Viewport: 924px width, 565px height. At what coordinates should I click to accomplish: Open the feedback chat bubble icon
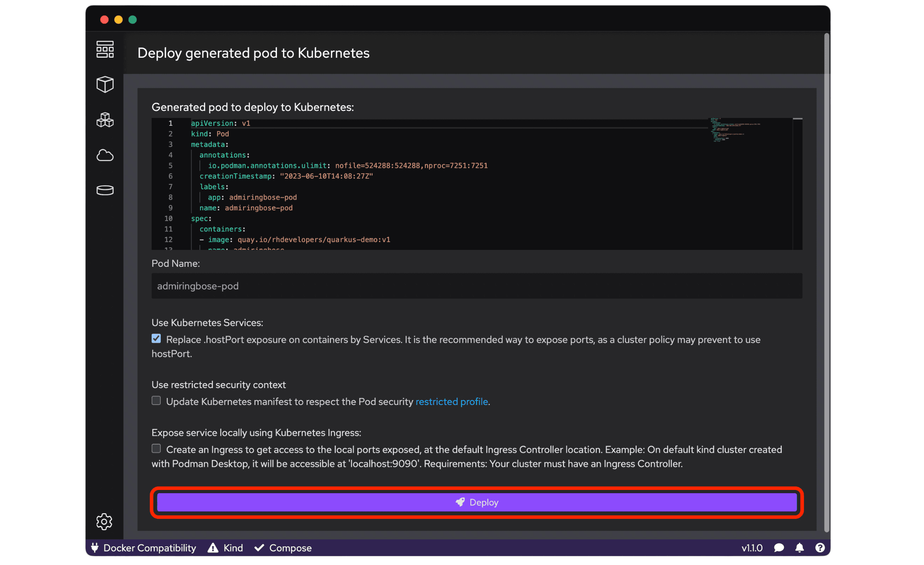pos(779,548)
